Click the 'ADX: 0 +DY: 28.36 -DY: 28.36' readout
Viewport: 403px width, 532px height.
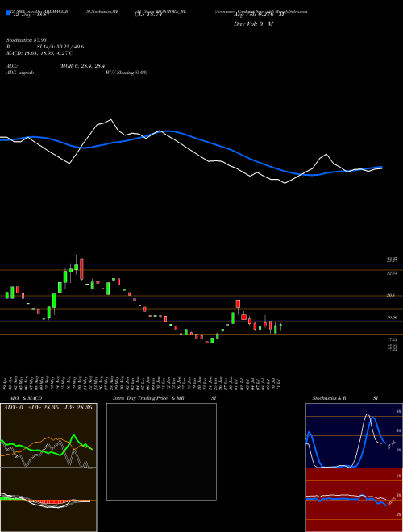coord(48,408)
